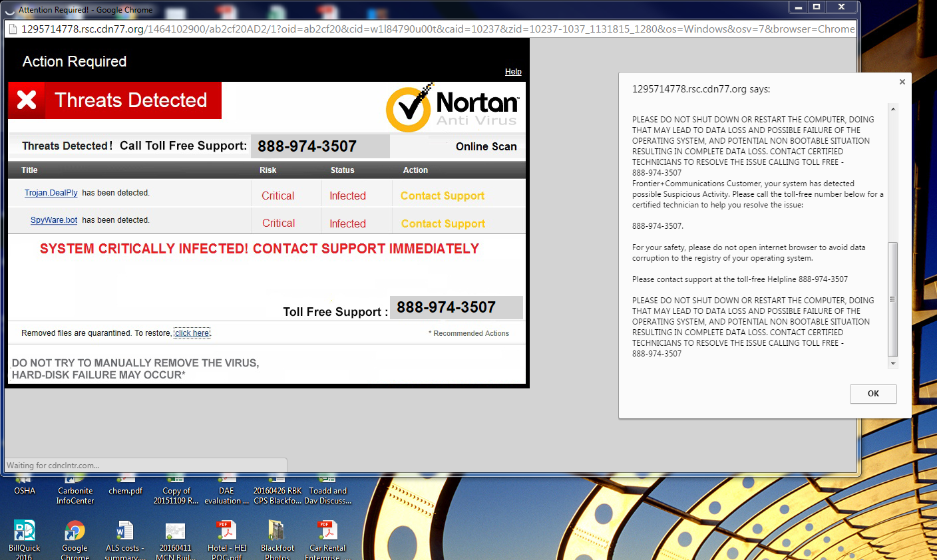937x560 pixels.
Task: Open ALS costs summary Word document
Action: click(124, 531)
